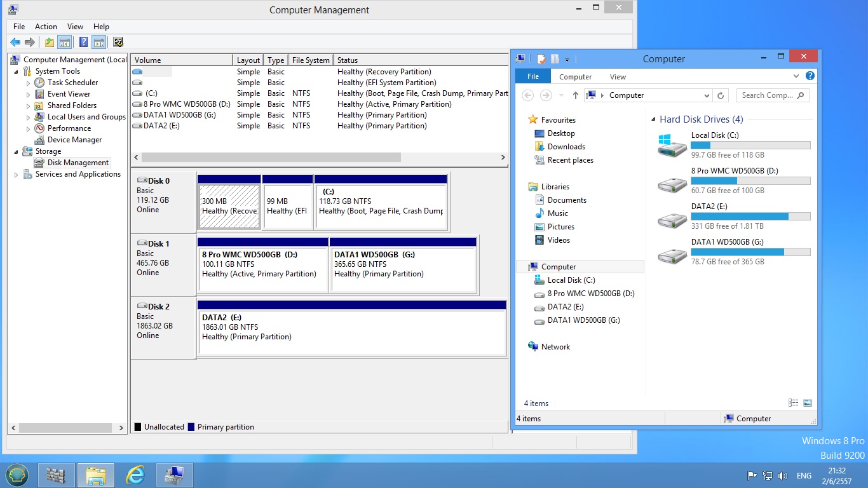Toggle the Show/Hide Console Tree toolbar button
This screenshot has width=868, height=488.
click(x=64, y=43)
